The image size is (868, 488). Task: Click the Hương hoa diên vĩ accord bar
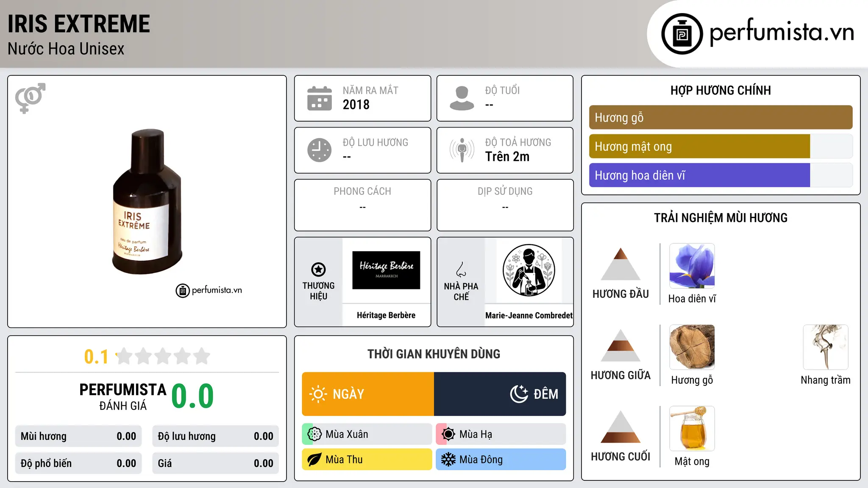tap(721, 175)
